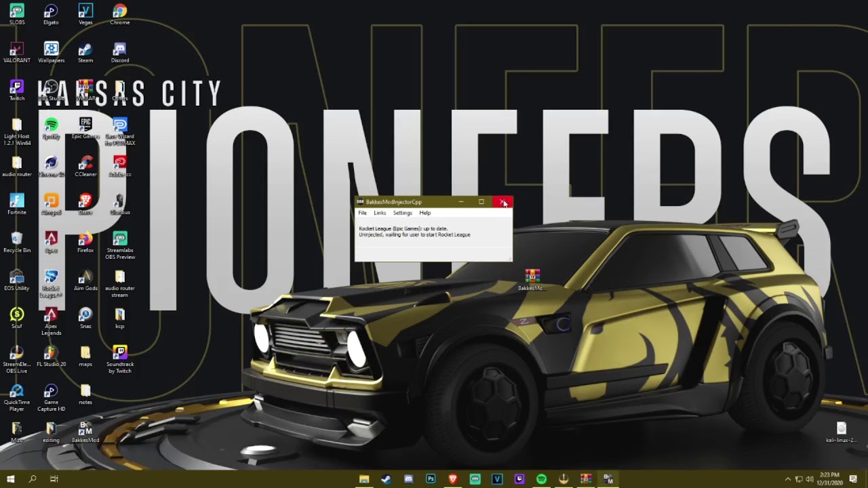The image size is (868, 488).
Task: Open Task View from the taskbar
Action: tap(54, 479)
